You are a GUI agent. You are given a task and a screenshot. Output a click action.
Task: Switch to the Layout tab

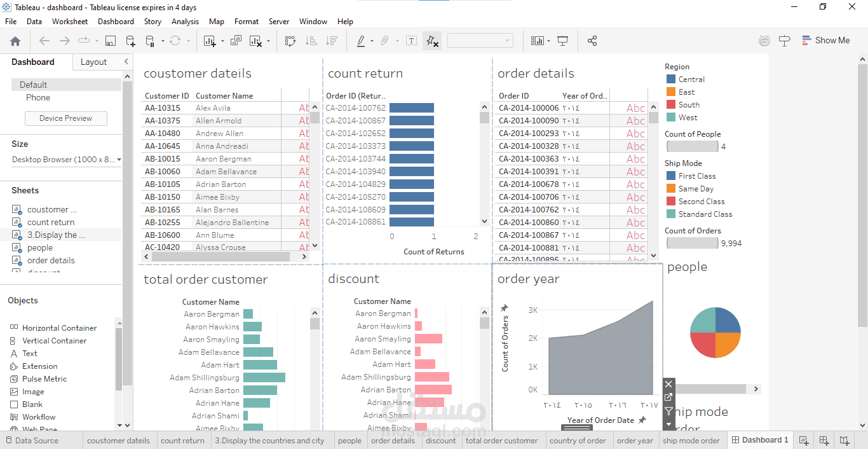[93, 62]
